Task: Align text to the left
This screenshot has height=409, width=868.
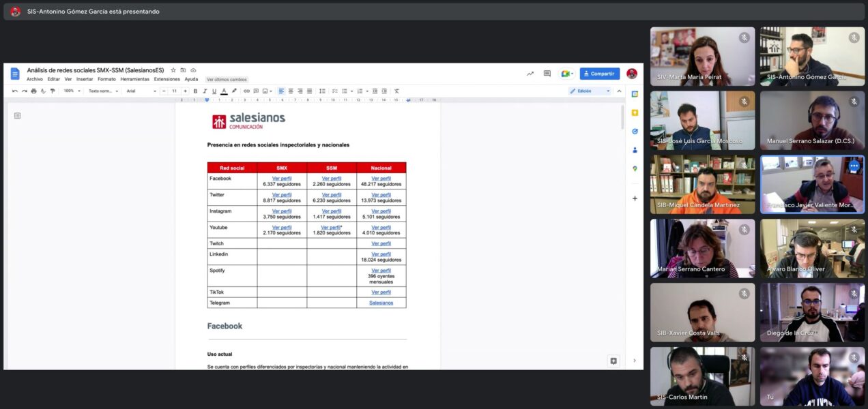Action: pyautogui.click(x=281, y=91)
